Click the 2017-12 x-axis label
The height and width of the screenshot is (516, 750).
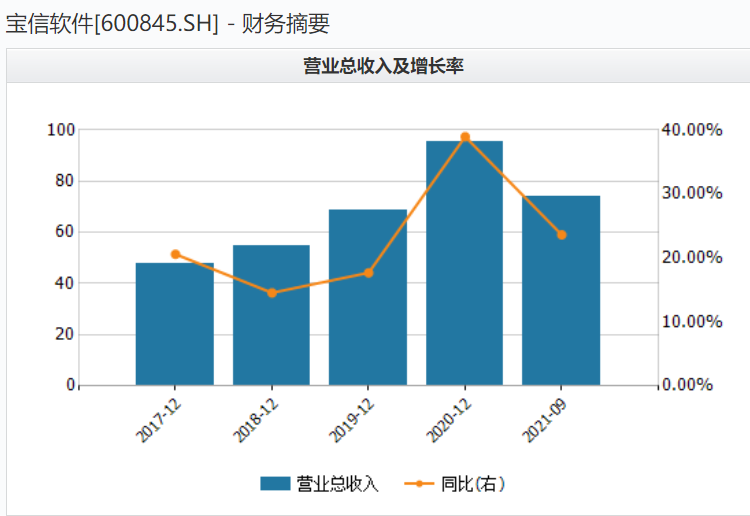[159, 420]
